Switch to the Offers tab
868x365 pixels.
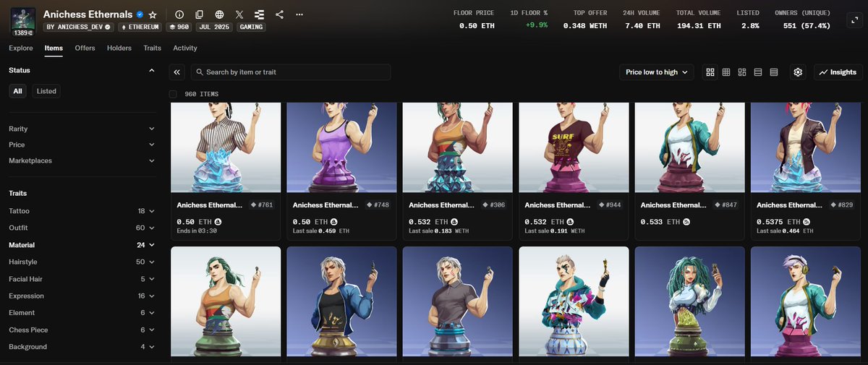85,48
